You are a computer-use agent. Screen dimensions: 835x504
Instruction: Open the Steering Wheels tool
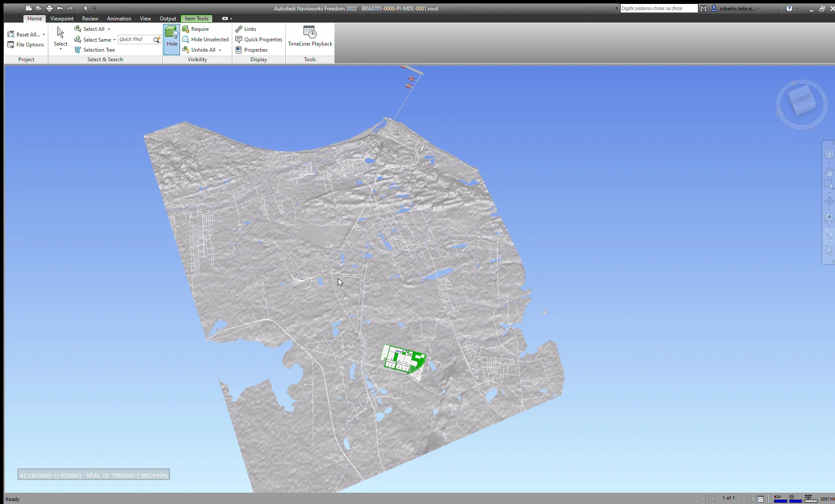tap(829, 154)
